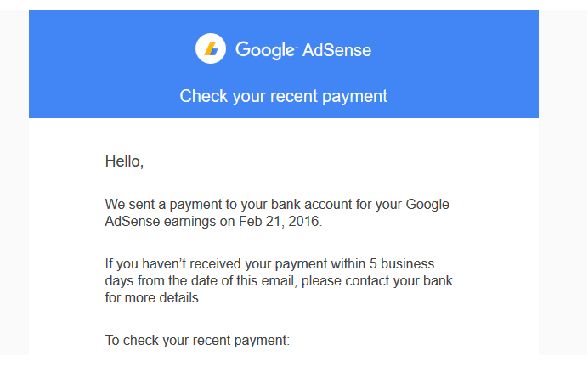The height and width of the screenshot is (367, 588).
Task: Click the Google AdSense logo icon
Action: (210, 49)
